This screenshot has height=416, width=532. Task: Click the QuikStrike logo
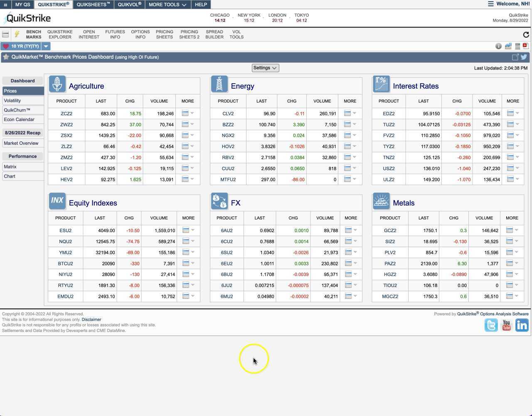(27, 18)
